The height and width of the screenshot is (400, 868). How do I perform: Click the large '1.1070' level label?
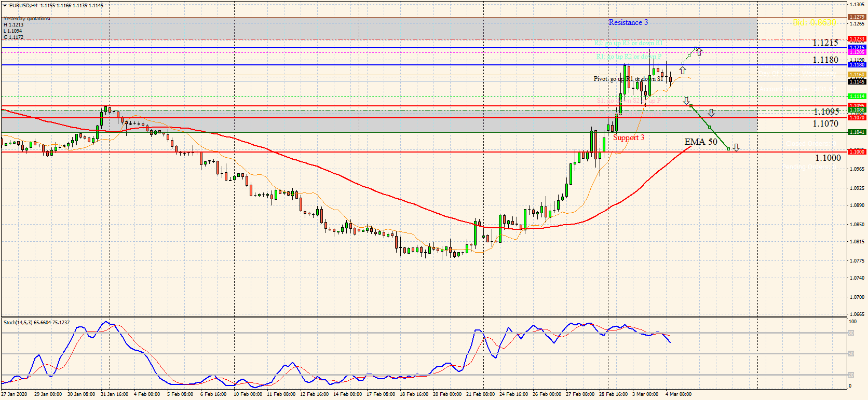[x=825, y=123]
